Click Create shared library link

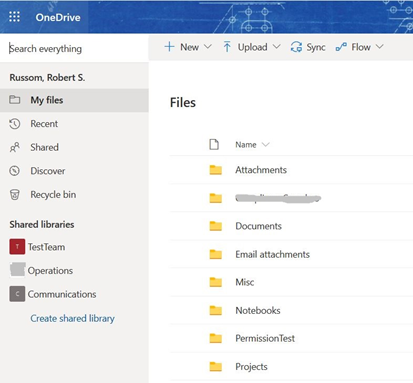pos(72,318)
